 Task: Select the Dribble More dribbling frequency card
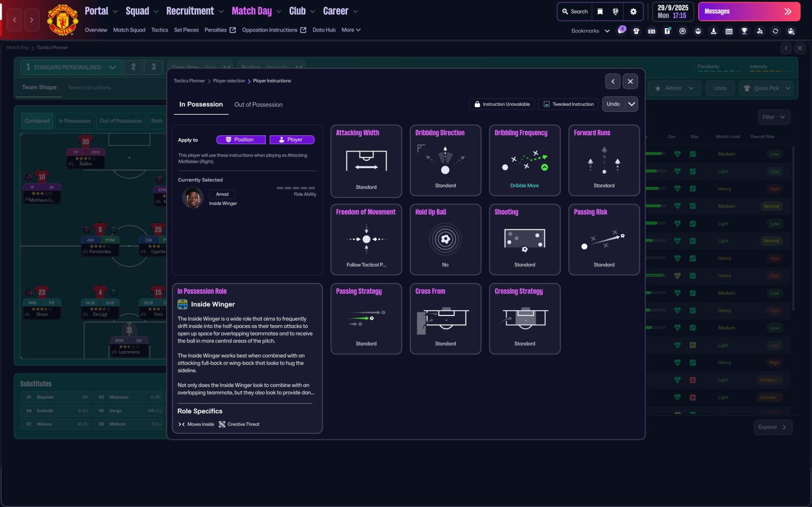[x=525, y=160]
